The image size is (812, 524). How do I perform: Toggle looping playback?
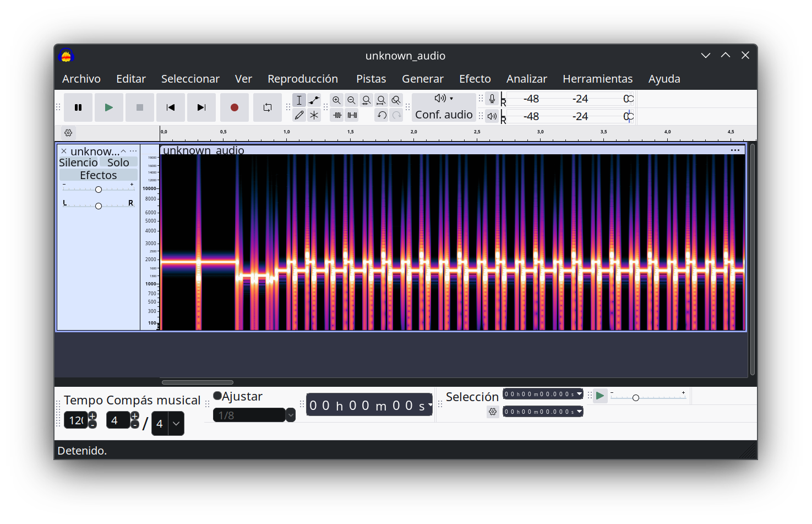[x=268, y=107]
